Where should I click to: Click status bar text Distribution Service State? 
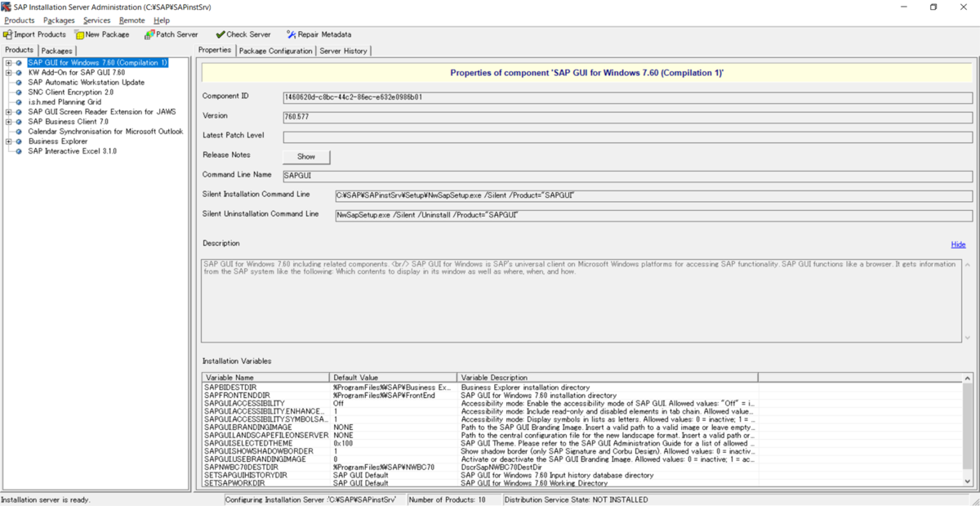click(x=577, y=499)
